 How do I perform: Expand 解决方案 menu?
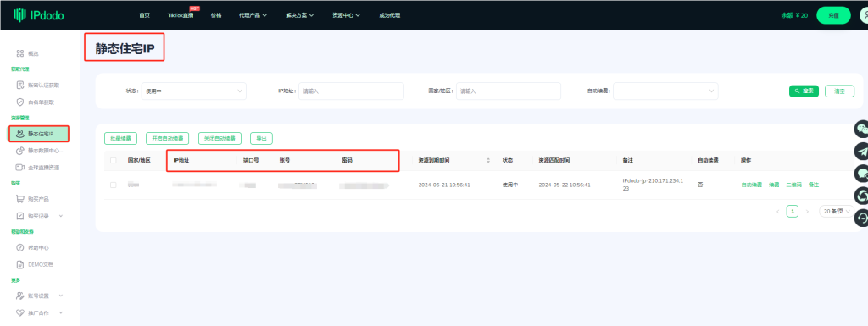(x=300, y=15)
